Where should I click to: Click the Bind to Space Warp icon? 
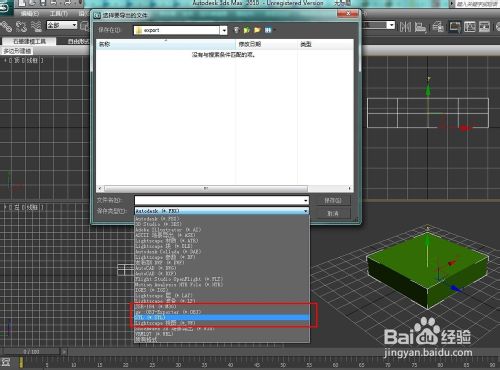36,26
